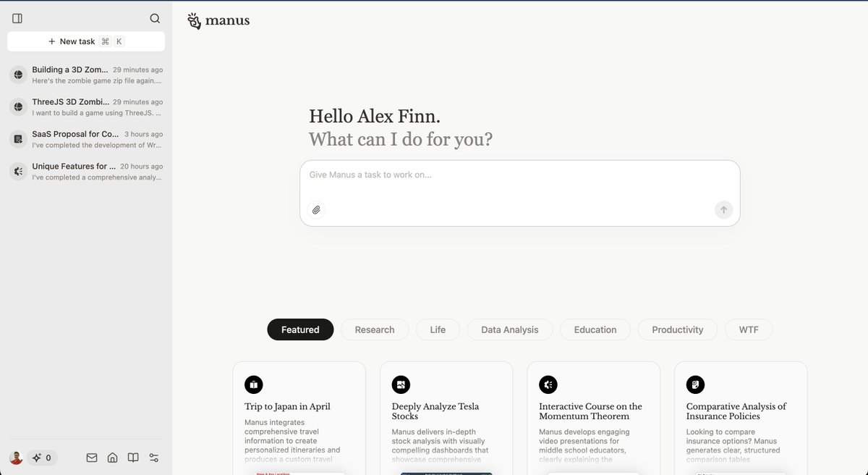Click the SaaS Proposal document icon
868x475 pixels.
(18, 139)
